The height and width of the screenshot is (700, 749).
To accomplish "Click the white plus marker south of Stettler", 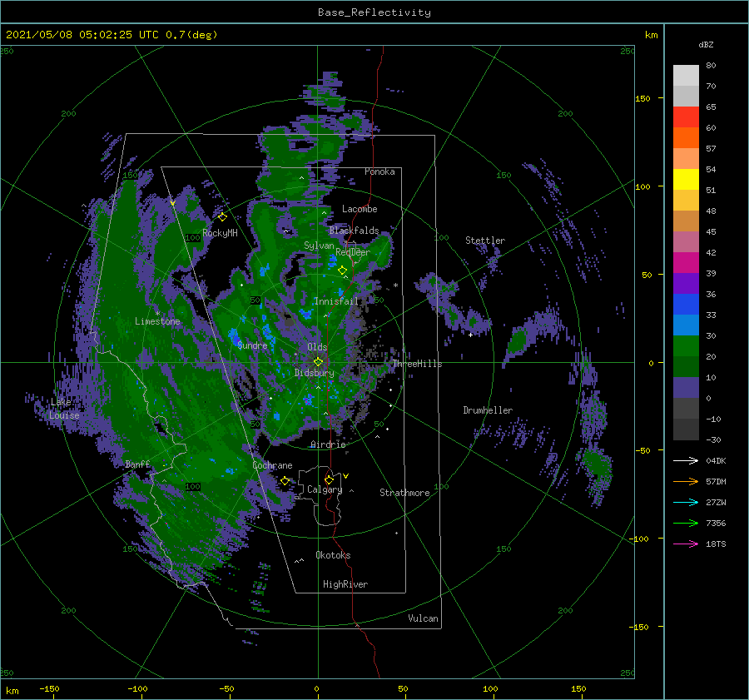I will tap(470, 335).
